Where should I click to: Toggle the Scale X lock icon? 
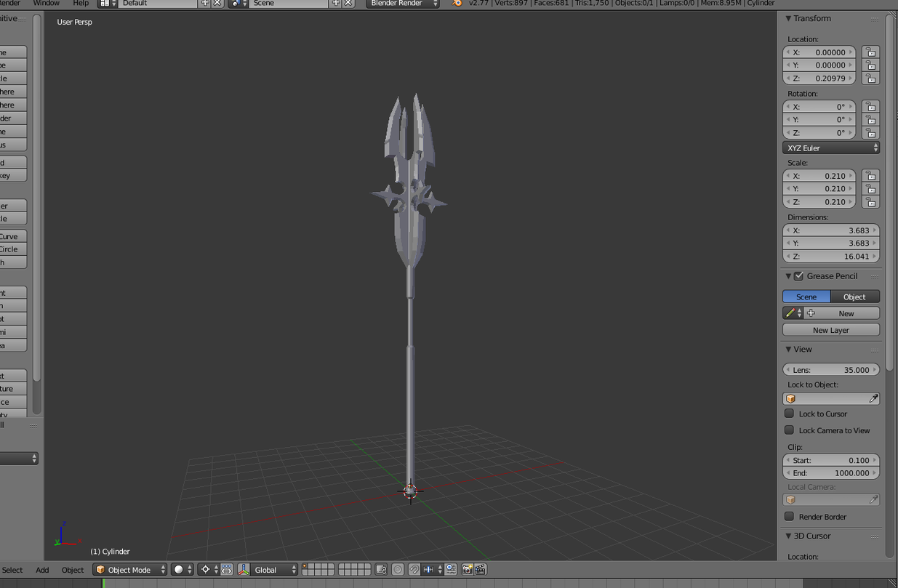[870, 176]
